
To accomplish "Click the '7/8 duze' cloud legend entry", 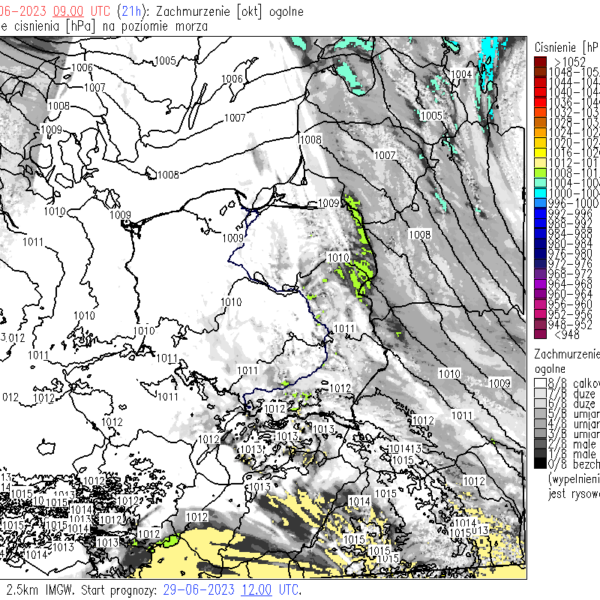I will click(x=572, y=394).
